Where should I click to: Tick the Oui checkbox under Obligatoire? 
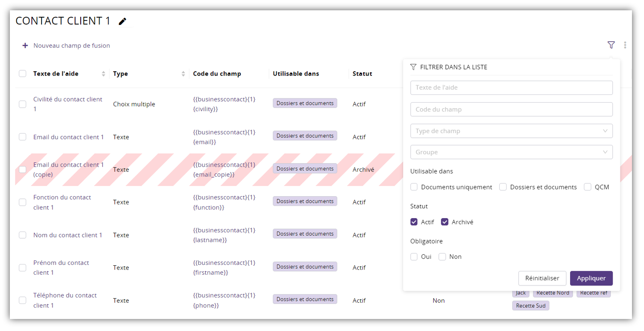point(414,257)
